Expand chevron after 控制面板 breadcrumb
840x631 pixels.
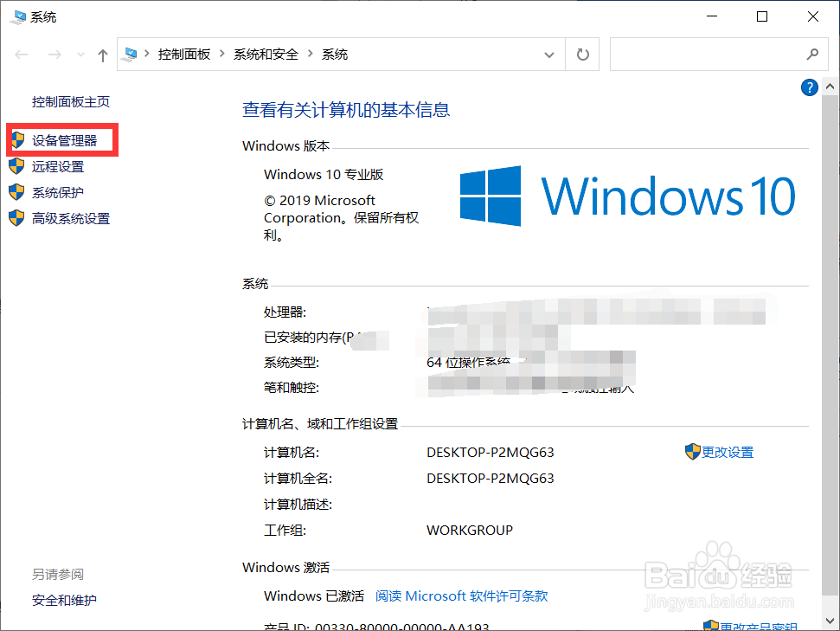221,55
